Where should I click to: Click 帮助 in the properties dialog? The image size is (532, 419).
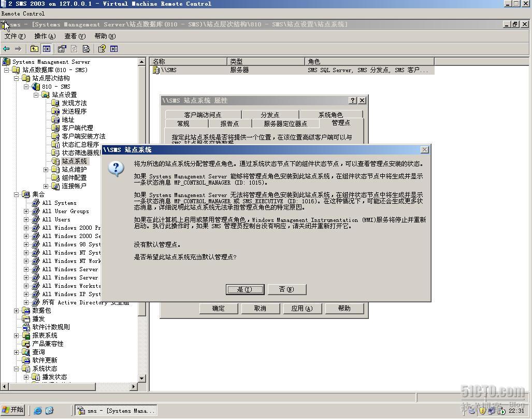click(344, 309)
